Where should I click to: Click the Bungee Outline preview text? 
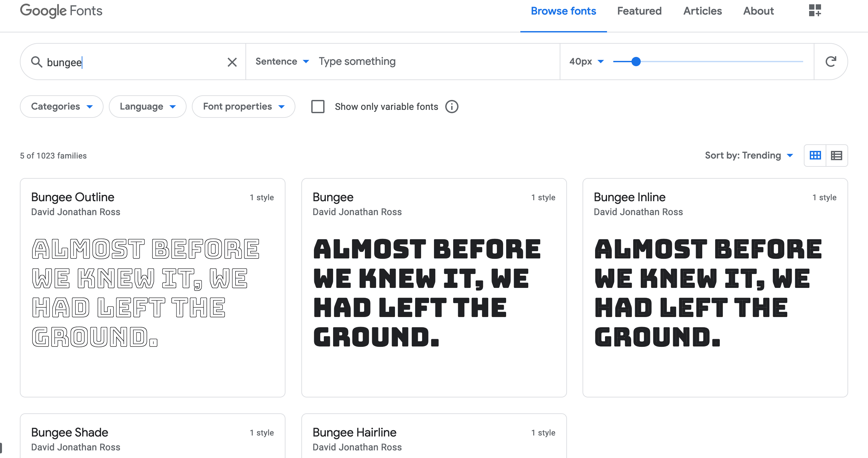tap(146, 293)
